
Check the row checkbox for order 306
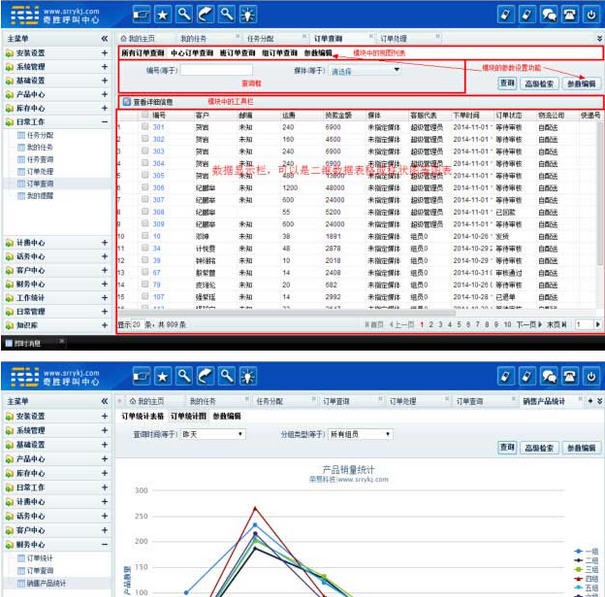[145, 187]
